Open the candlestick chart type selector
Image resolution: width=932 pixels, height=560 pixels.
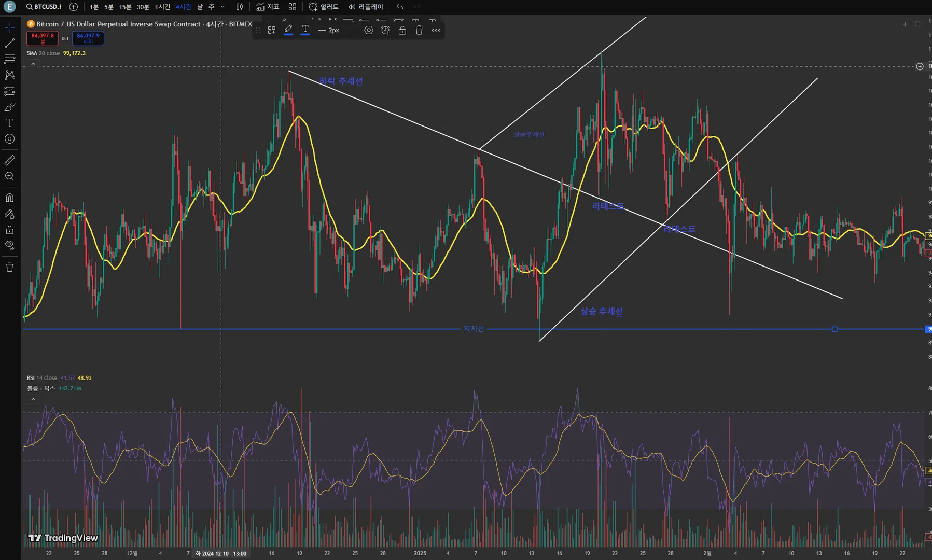coord(240,7)
